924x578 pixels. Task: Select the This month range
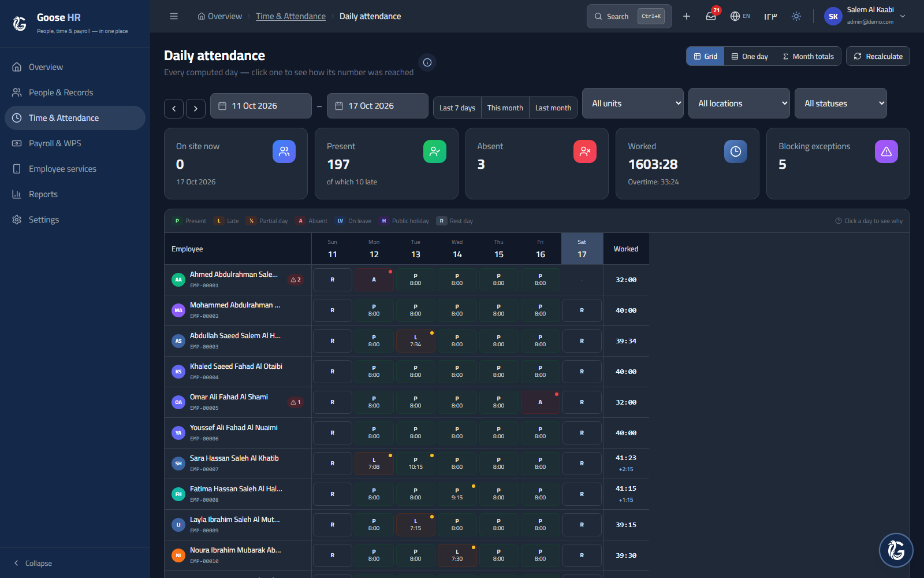[x=505, y=108]
